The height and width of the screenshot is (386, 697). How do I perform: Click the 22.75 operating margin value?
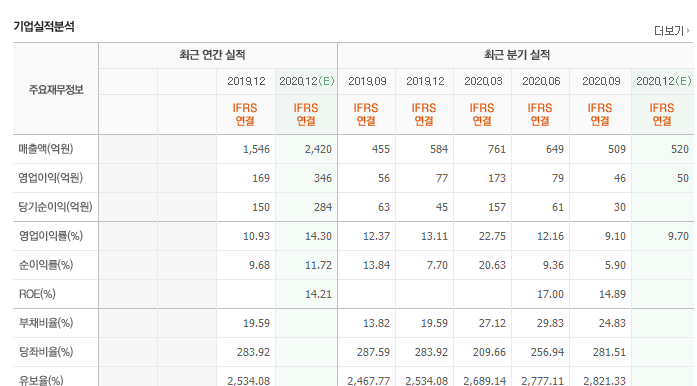[x=493, y=236]
